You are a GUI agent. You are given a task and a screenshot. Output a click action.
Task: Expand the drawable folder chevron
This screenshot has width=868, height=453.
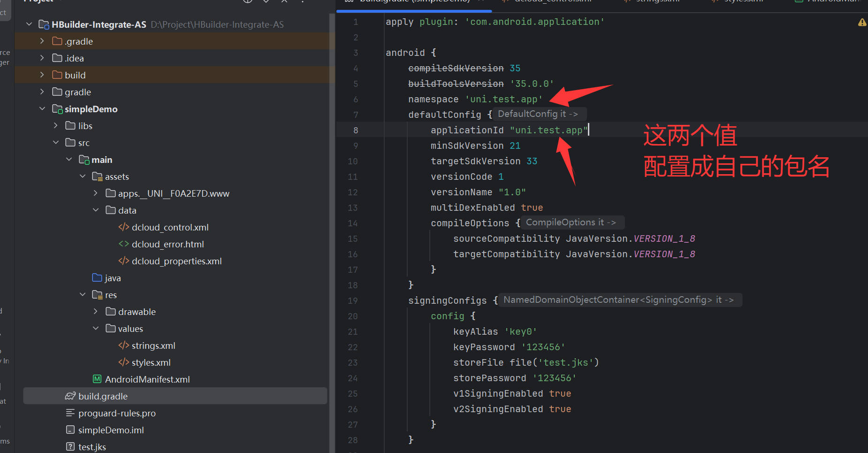pos(96,311)
